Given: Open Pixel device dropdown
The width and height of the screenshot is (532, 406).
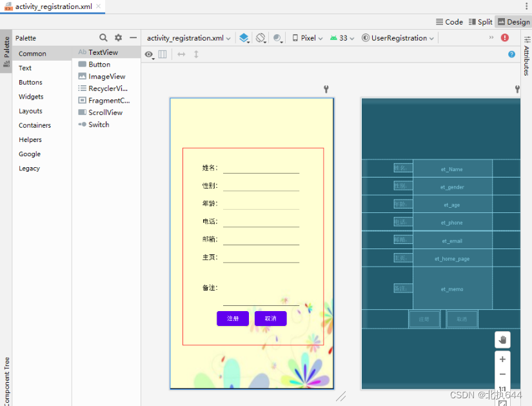Looking at the screenshot, I should click(308, 38).
